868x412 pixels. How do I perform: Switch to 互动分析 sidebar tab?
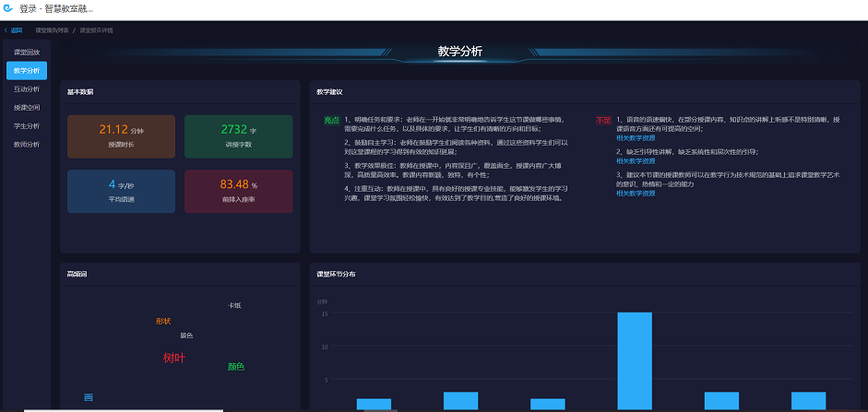[x=27, y=89]
